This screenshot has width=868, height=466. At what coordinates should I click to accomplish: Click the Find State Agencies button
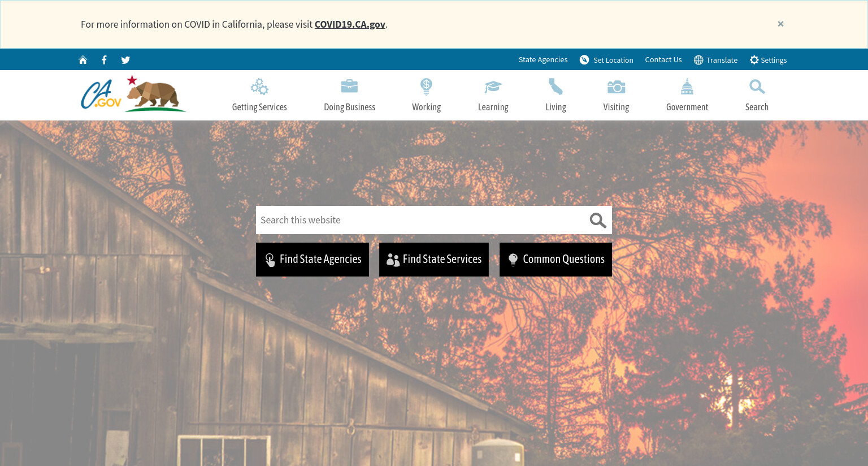tap(313, 260)
